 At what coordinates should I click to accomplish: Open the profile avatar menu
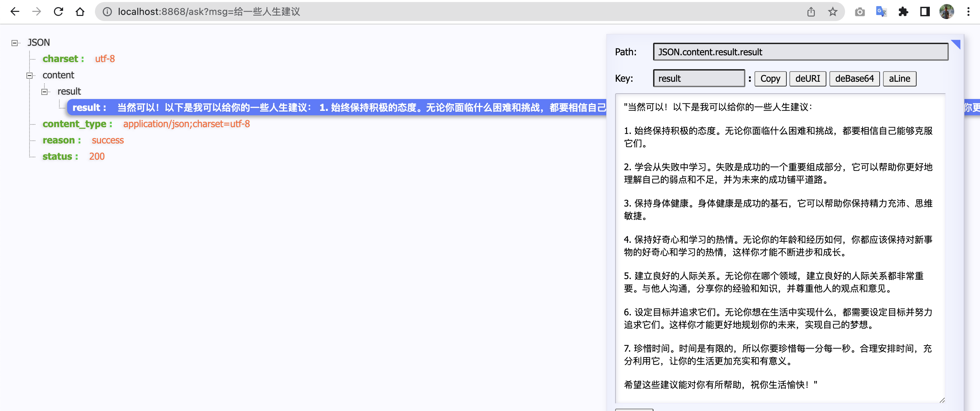click(946, 12)
